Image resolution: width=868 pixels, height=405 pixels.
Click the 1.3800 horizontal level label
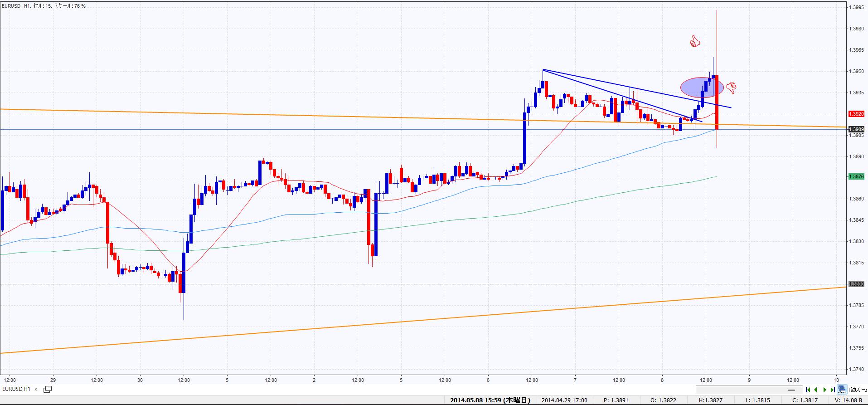856,284
